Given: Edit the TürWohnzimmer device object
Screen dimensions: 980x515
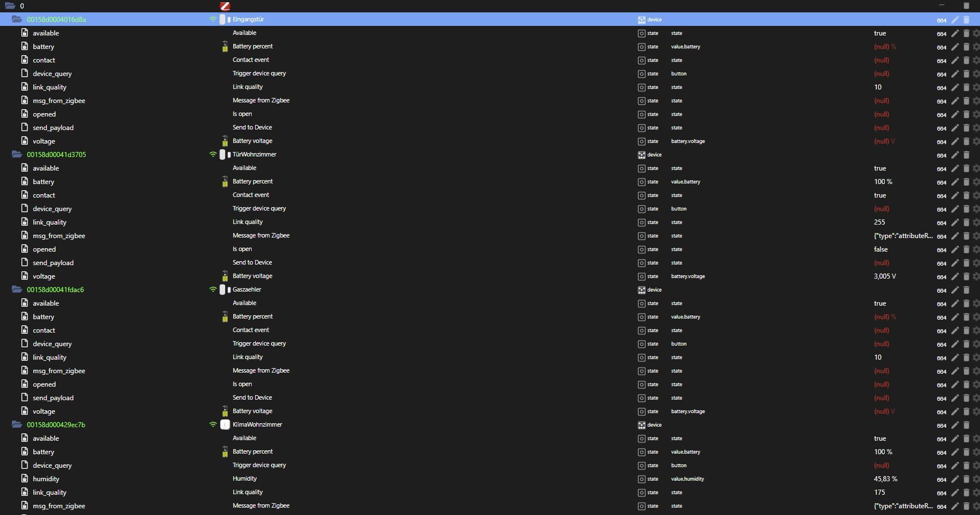Looking at the screenshot, I should tap(955, 155).
